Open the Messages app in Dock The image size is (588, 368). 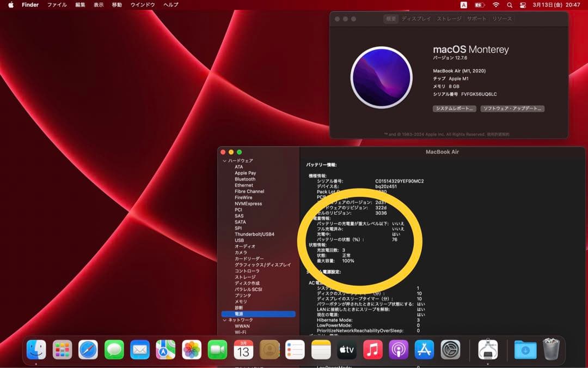coord(114,349)
